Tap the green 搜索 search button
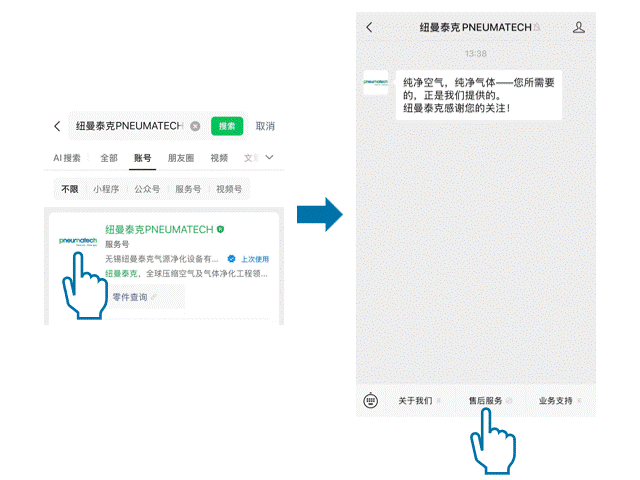Screen dimensions: 640x480 point(227,126)
